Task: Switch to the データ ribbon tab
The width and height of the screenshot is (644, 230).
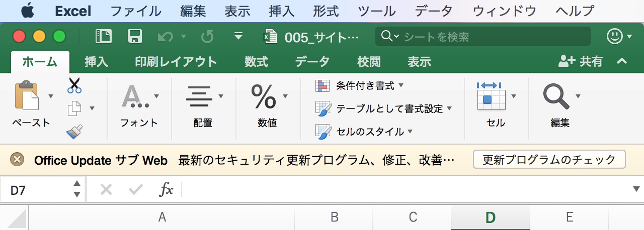Action: 312,62
